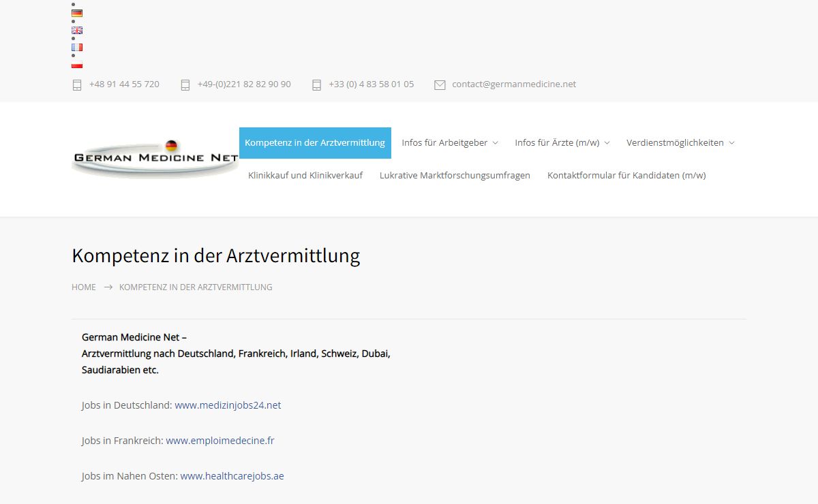Screen dimensions: 818x504
Task: Click text 'Jobs im Nahen Osten:'
Action: pyautogui.click(x=130, y=476)
